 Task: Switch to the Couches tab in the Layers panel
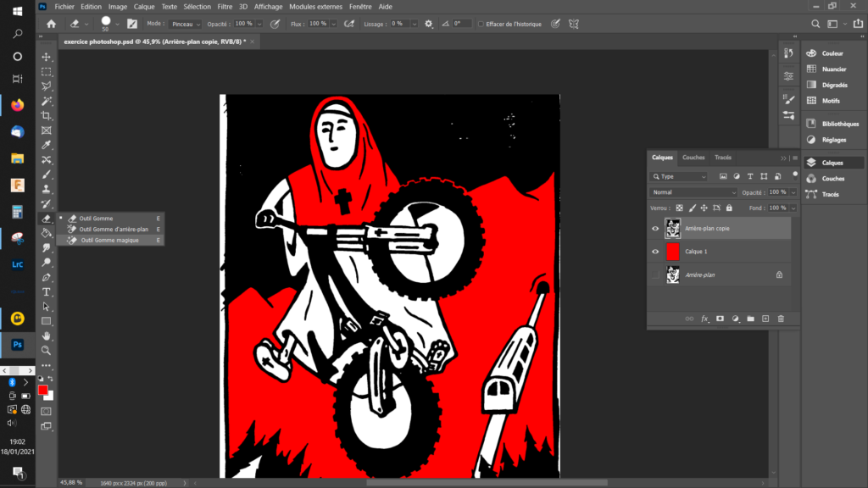tap(693, 158)
